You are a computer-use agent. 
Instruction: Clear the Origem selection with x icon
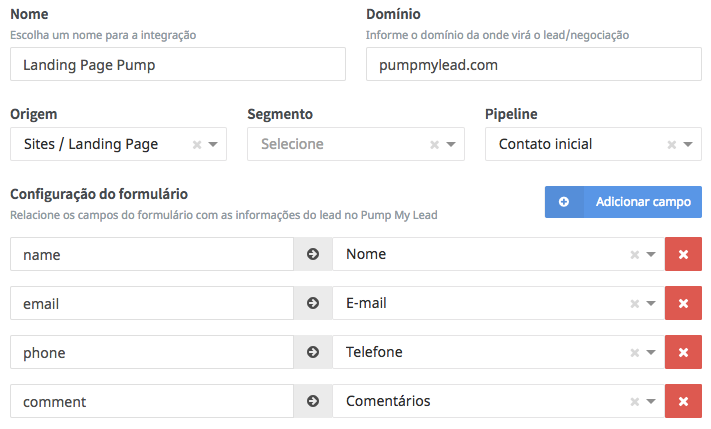(197, 144)
